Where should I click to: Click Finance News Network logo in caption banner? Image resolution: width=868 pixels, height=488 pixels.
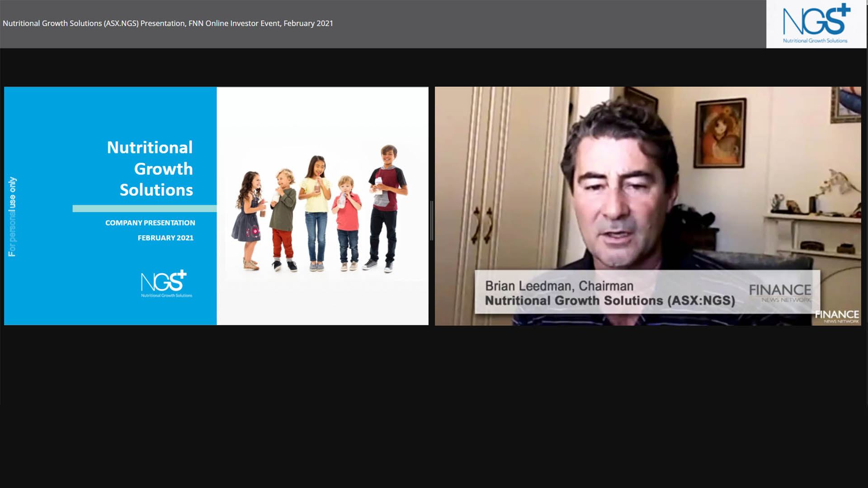coord(780,292)
